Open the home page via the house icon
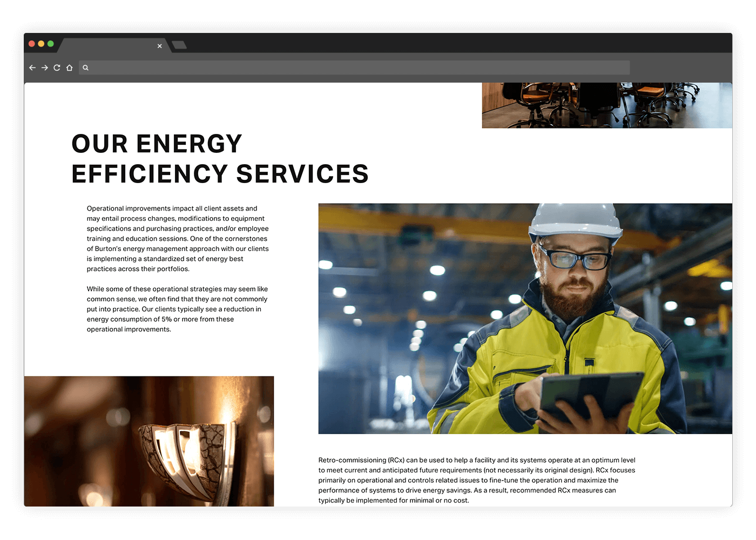This screenshot has height=540, width=756. [x=69, y=67]
